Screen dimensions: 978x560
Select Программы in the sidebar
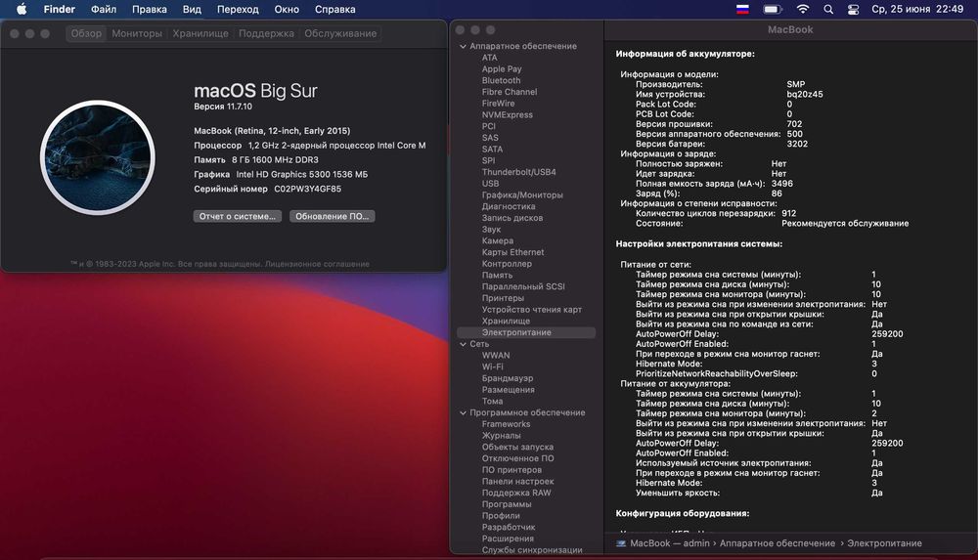pos(507,504)
